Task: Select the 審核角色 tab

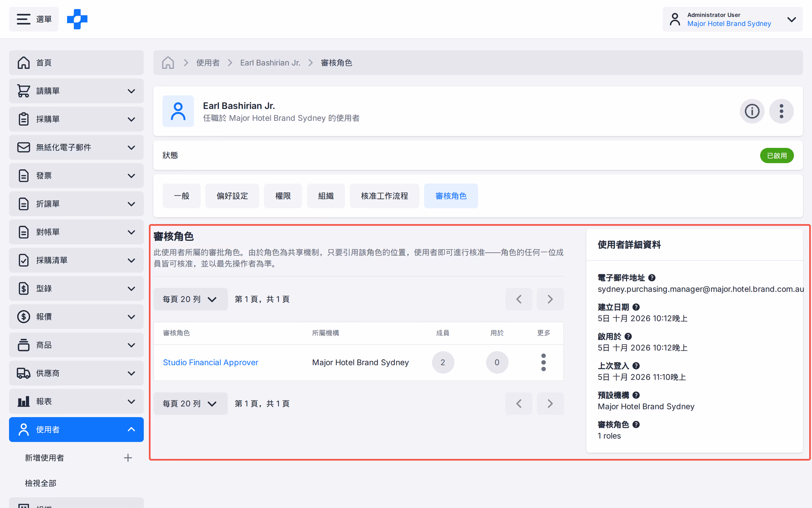Action: [451, 196]
